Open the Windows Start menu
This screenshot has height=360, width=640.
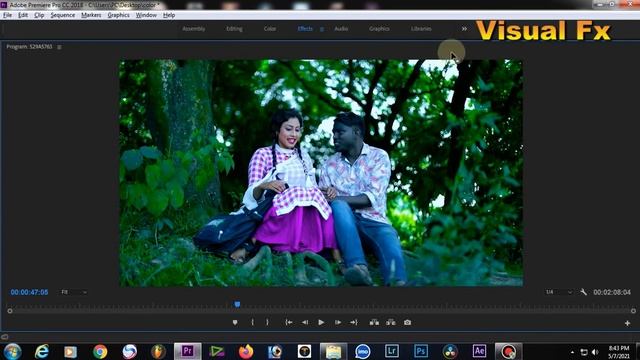[x=12, y=351]
